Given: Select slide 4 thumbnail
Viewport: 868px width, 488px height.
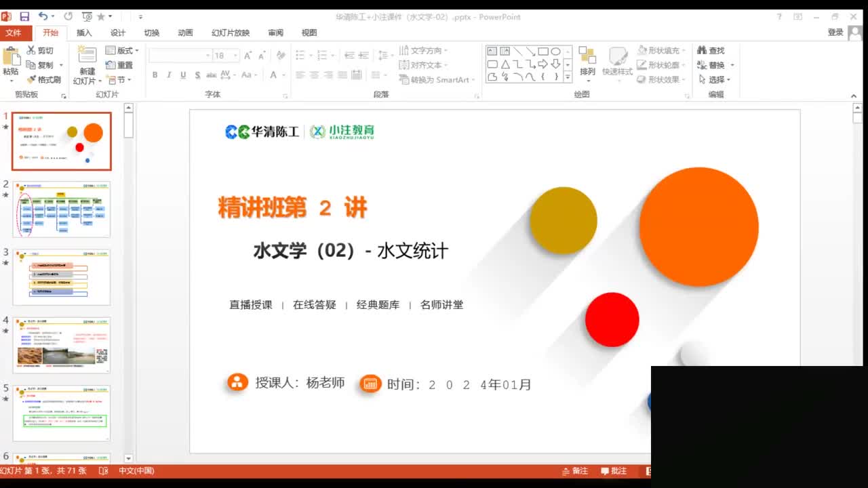Looking at the screenshot, I should [x=62, y=345].
